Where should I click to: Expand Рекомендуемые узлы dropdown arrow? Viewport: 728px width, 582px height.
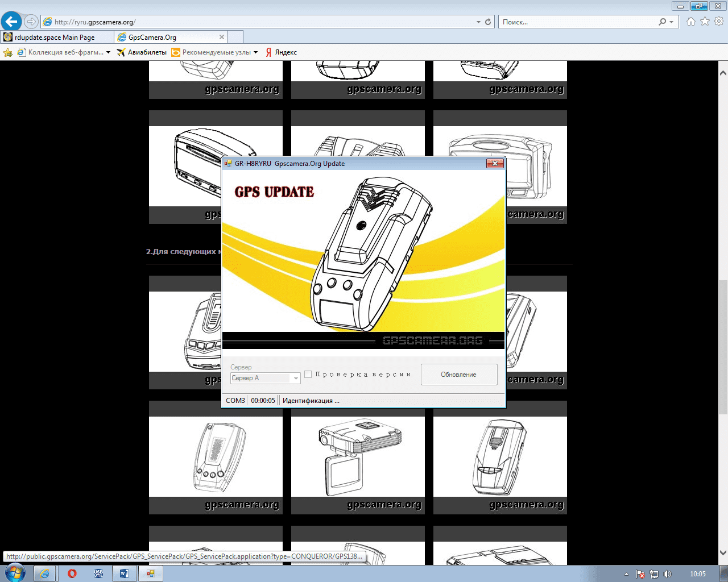pos(255,52)
